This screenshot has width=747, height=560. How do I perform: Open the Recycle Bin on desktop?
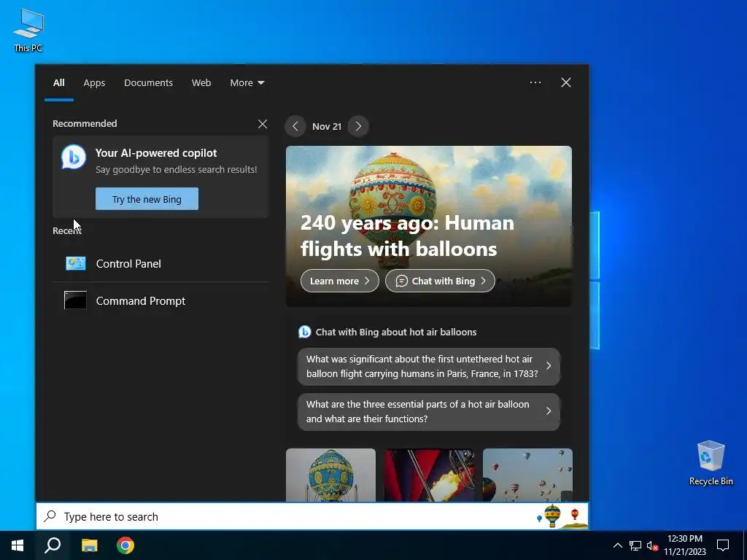pos(711,463)
